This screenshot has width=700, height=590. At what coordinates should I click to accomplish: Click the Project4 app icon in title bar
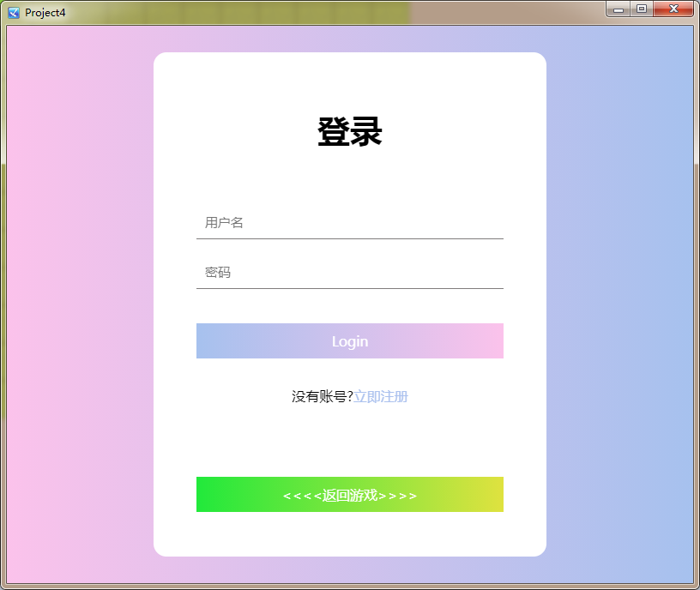[x=14, y=13]
